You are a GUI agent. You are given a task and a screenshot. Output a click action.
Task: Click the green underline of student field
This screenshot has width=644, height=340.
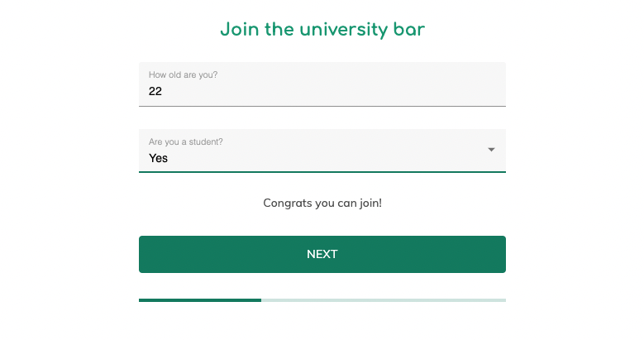(x=322, y=172)
